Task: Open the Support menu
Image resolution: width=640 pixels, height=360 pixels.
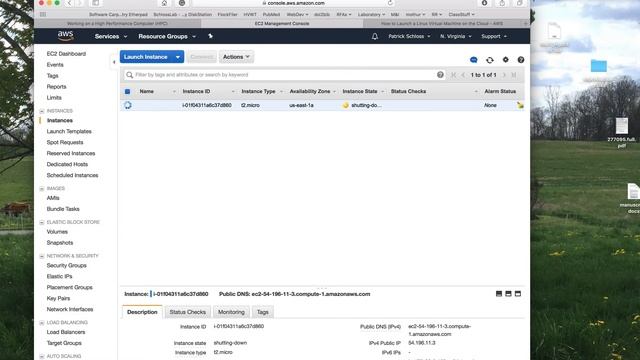Action: pyautogui.click(x=494, y=36)
